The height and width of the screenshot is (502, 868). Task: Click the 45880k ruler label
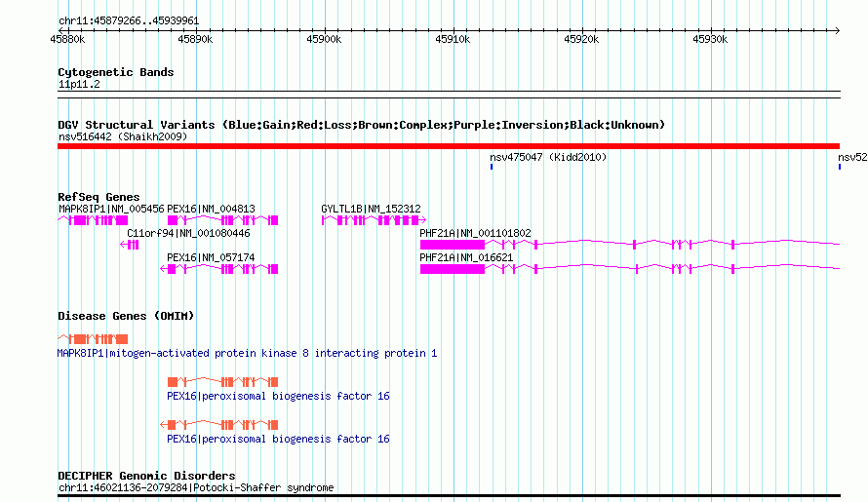67,39
